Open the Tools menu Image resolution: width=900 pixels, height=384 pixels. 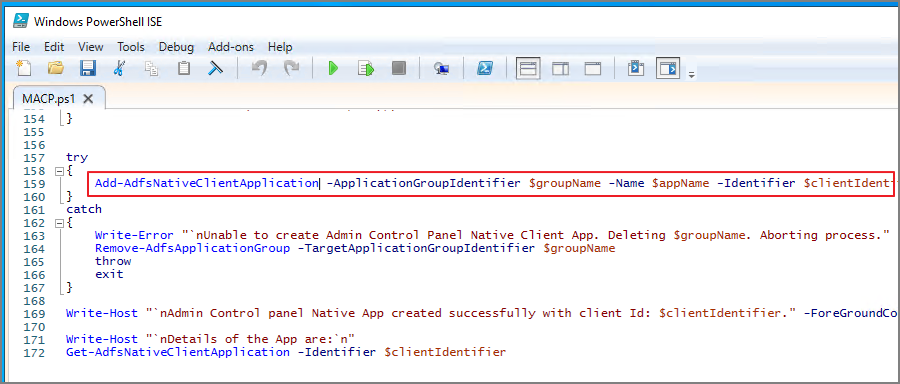(x=131, y=47)
